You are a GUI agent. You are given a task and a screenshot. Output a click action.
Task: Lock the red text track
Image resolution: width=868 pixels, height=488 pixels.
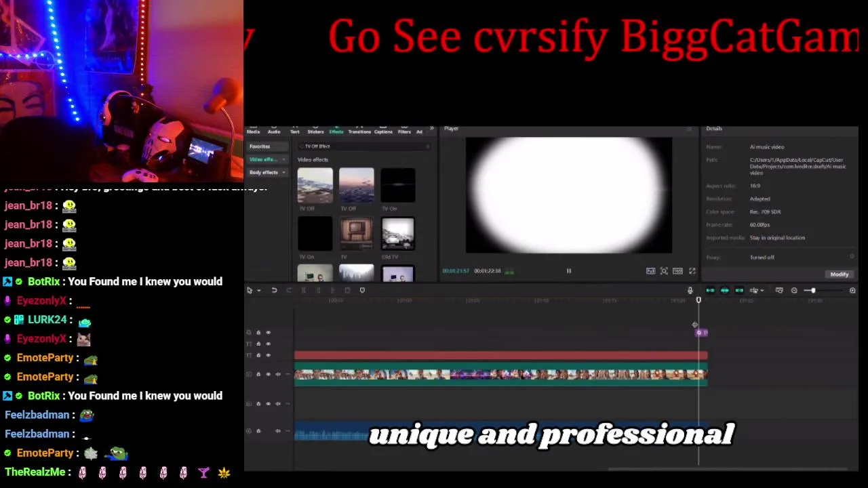pyautogui.click(x=258, y=355)
